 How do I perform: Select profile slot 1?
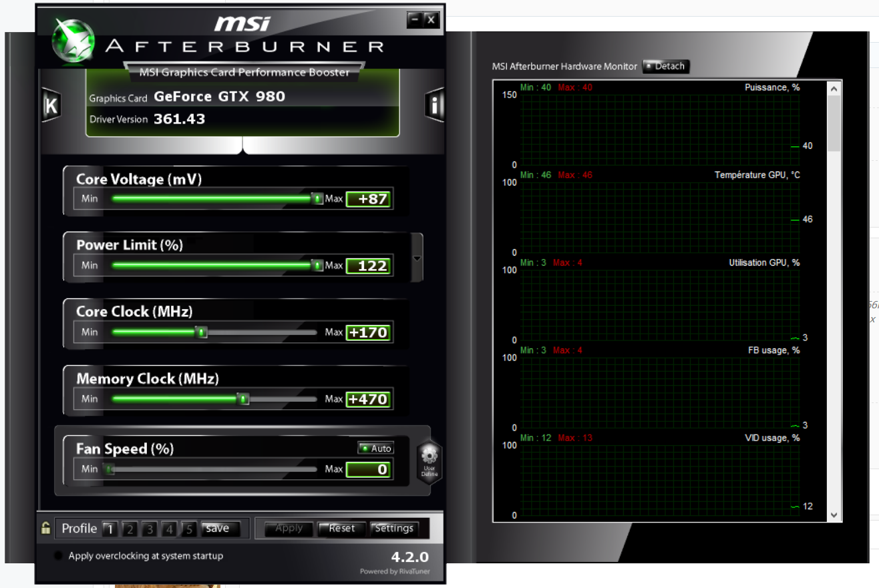[x=110, y=529]
